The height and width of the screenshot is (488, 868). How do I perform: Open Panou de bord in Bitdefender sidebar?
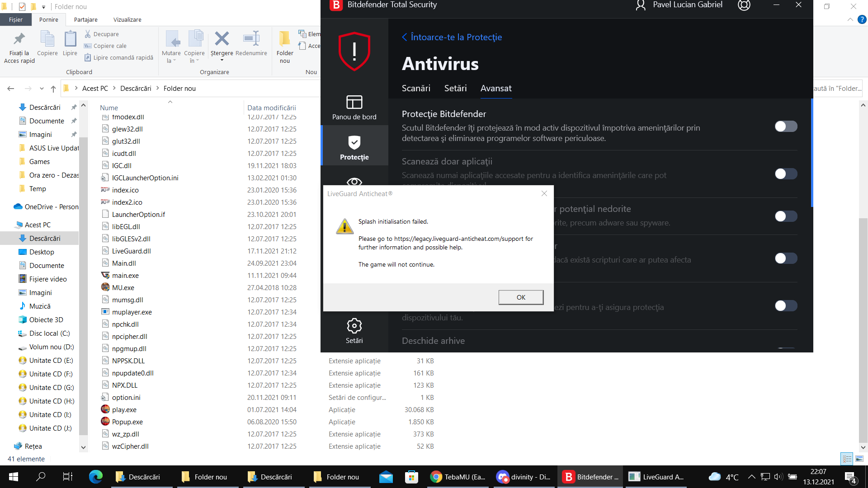click(x=354, y=108)
